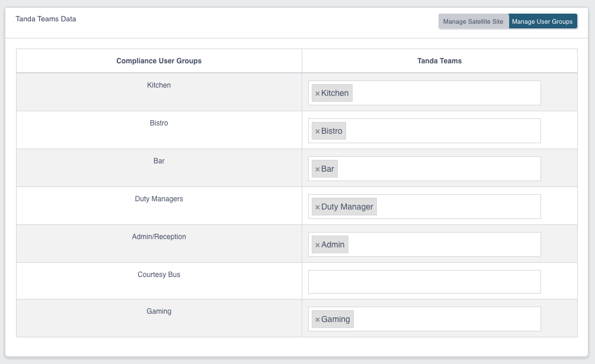Screen dimensions: 595x364
Task: Open the Courtesy Bus teams selector
Action: point(424,282)
